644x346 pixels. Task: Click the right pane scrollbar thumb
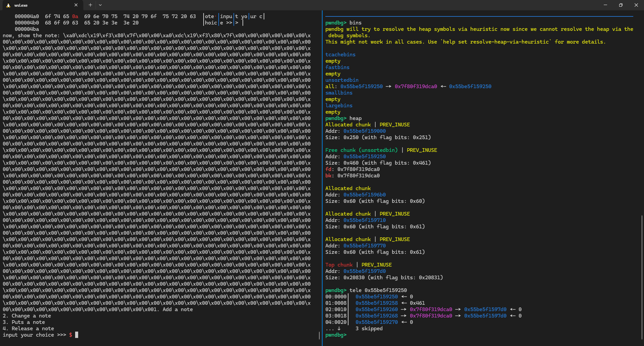coord(642,278)
